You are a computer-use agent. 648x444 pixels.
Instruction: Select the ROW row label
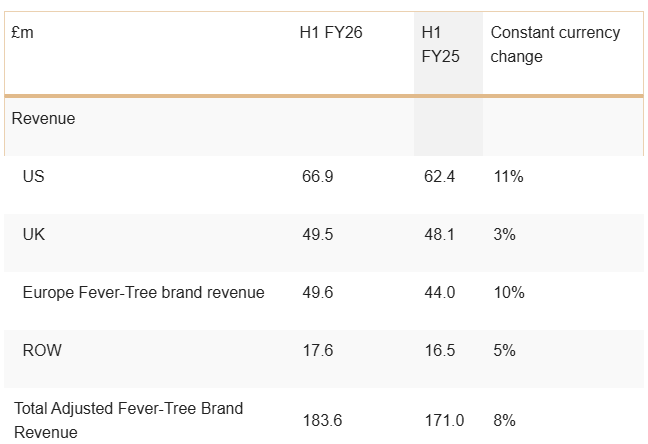coord(42,350)
